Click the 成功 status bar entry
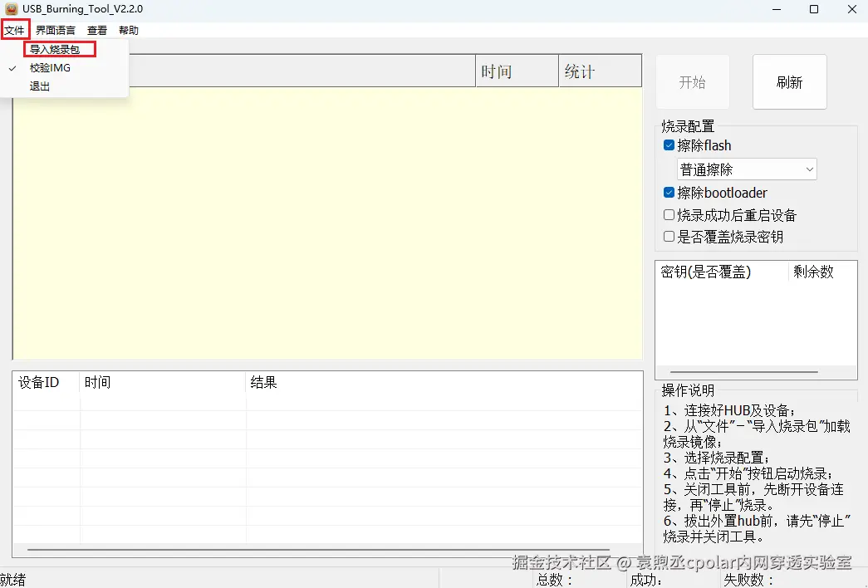868x588 pixels. (646, 580)
